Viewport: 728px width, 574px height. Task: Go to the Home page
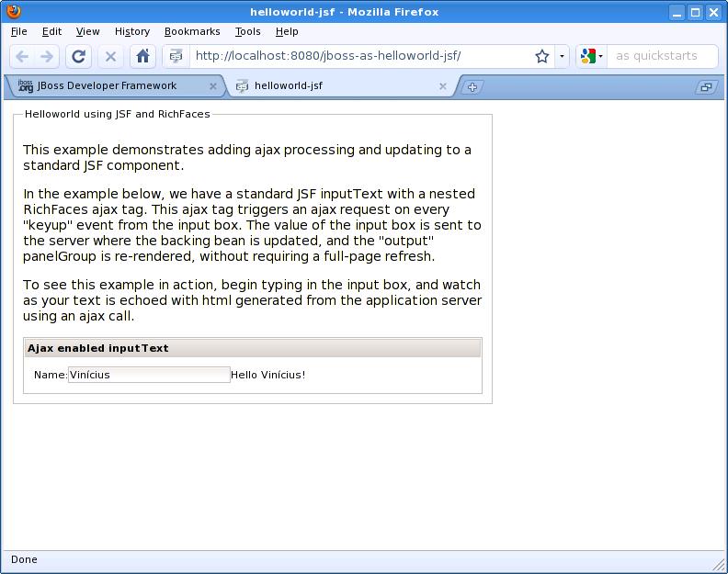pyautogui.click(x=142, y=57)
